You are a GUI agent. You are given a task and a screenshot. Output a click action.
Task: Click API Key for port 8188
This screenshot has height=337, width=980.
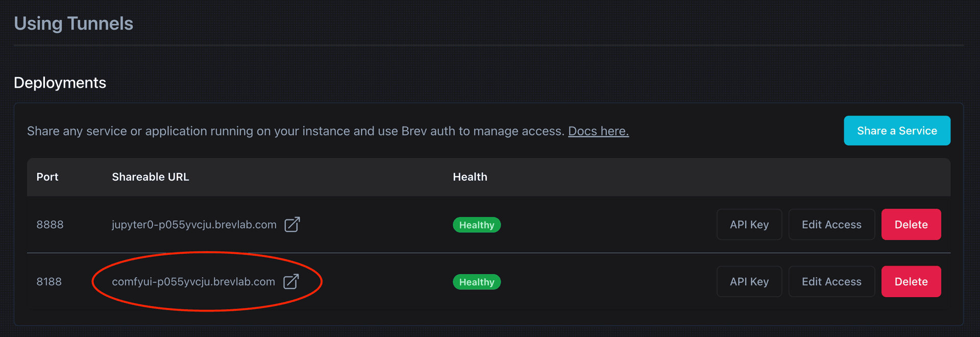tap(749, 282)
